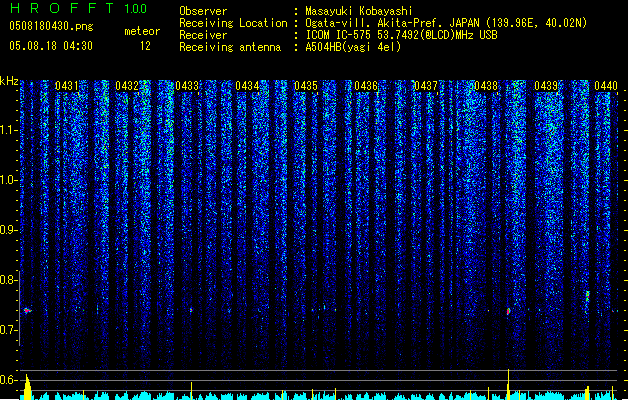
Task: Click the 0.6 kHz axis label
Action: click(x=8, y=380)
